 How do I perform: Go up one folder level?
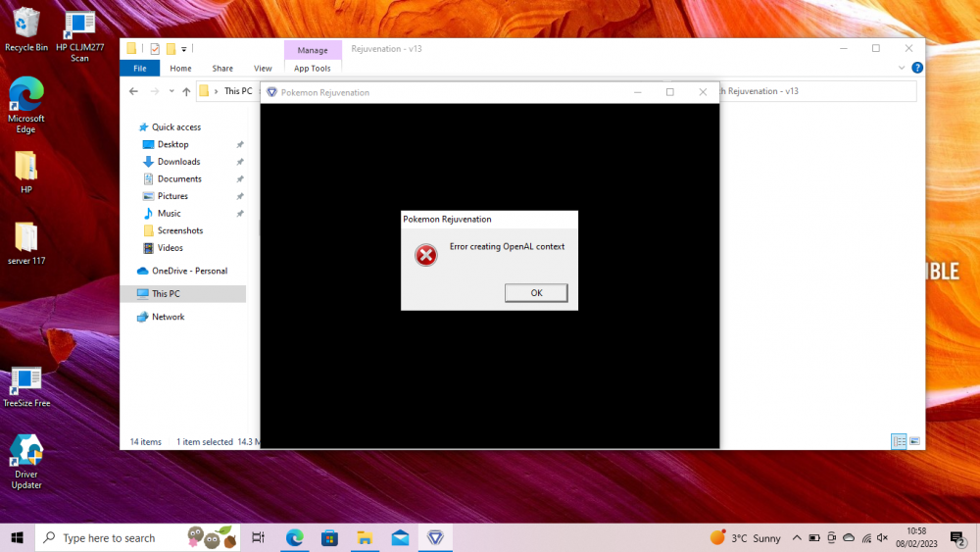[x=186, y=91]
